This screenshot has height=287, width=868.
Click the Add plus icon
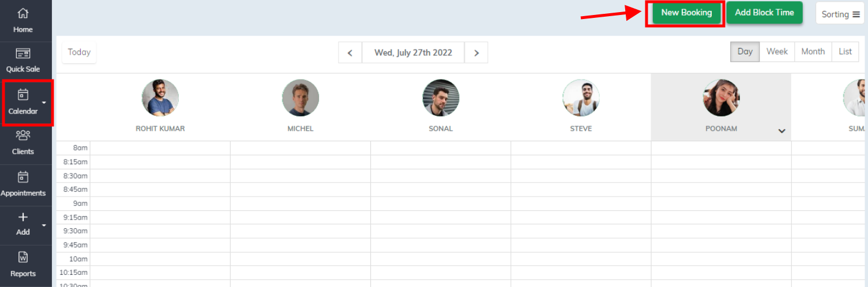tap(23, 217)
